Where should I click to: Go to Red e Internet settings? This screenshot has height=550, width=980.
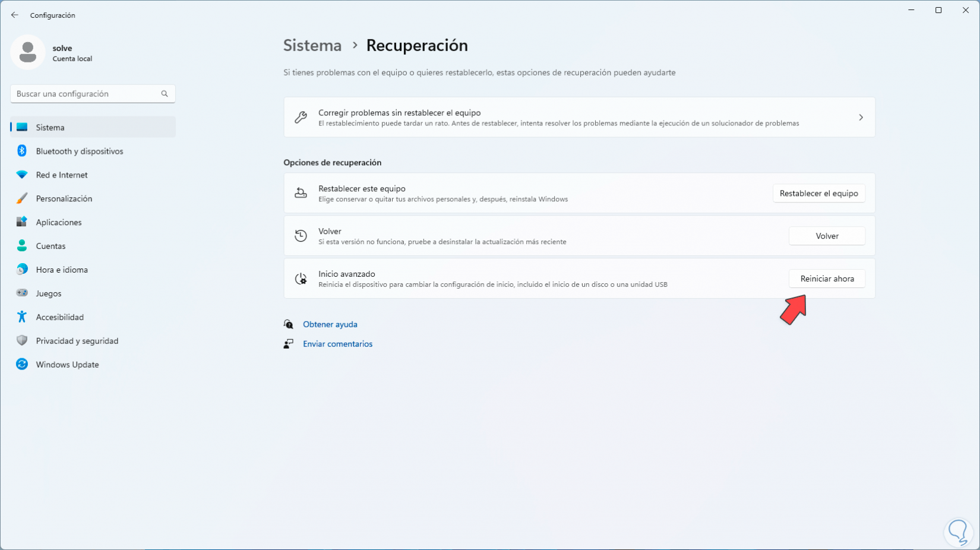[x=93, y=175]
